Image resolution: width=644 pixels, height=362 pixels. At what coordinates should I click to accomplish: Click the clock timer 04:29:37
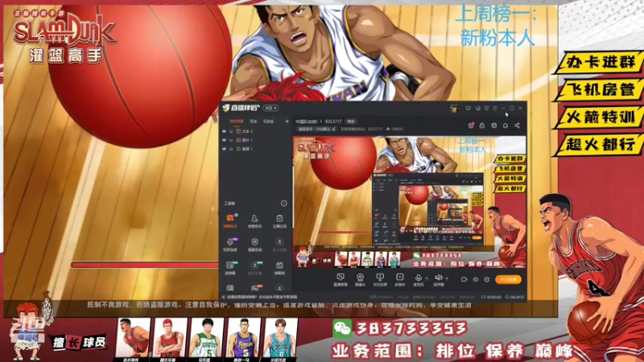pos(517,297)
